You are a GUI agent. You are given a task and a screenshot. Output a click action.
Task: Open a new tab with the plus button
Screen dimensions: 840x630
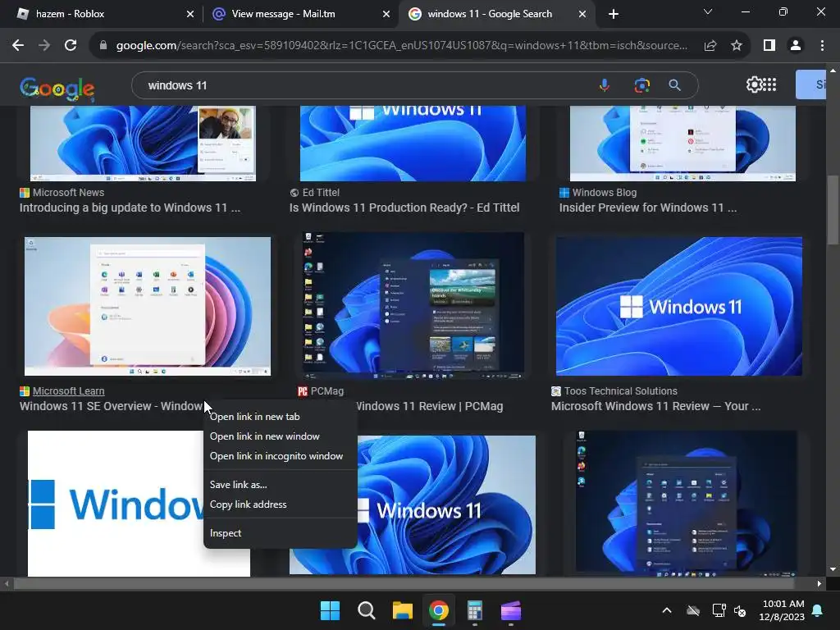[x=614, y=14]
